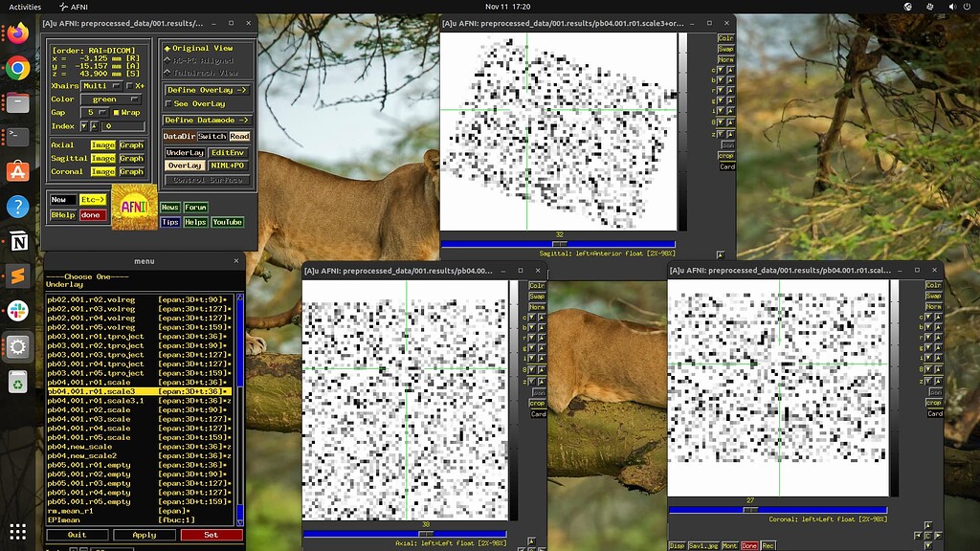Select pb03.001.r01.tproject in underlay list
Screen dimensions: 980x551
[x=140, y=336]
